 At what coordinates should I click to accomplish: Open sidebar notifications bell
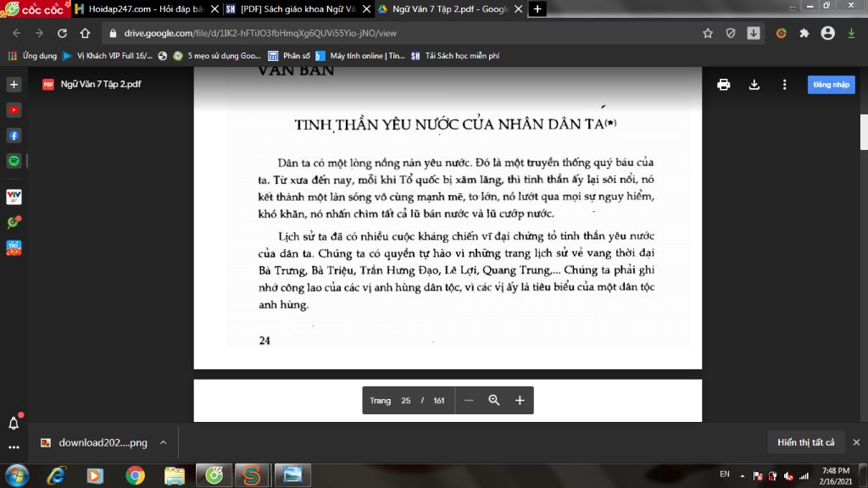click(x=14, y=424)
